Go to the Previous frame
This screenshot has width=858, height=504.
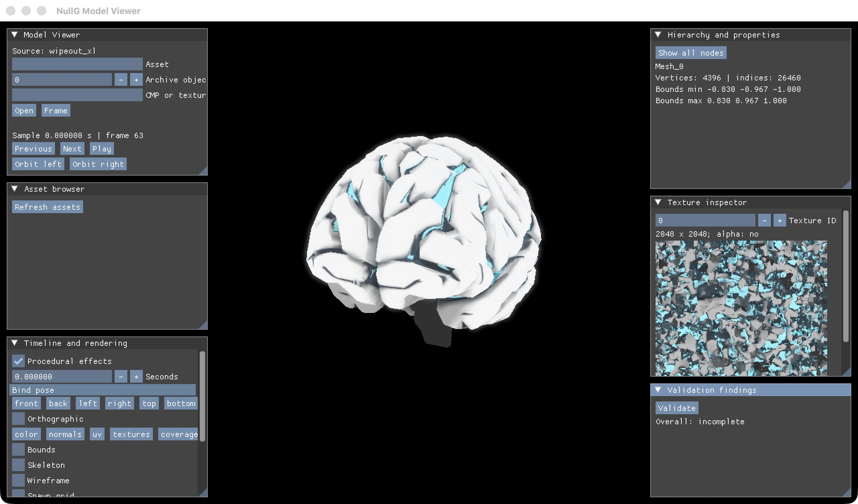[34, 149]
